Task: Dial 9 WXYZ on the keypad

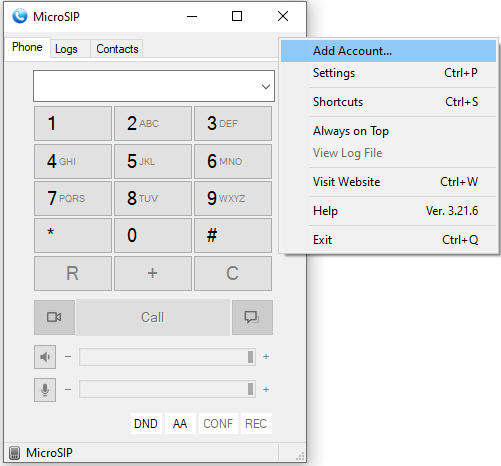Action: click(x=233, y=198)
